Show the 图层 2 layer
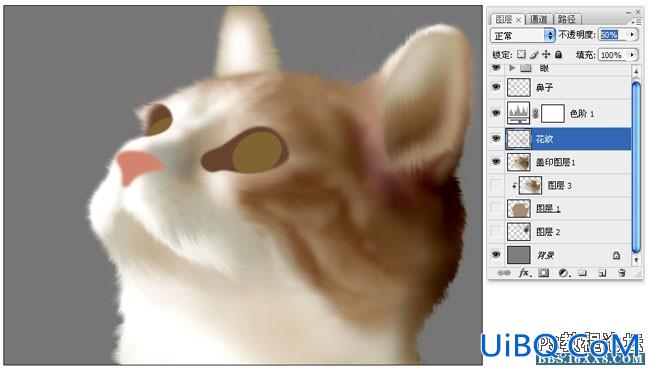Screen dimensions: 650x370 point(496,232)
